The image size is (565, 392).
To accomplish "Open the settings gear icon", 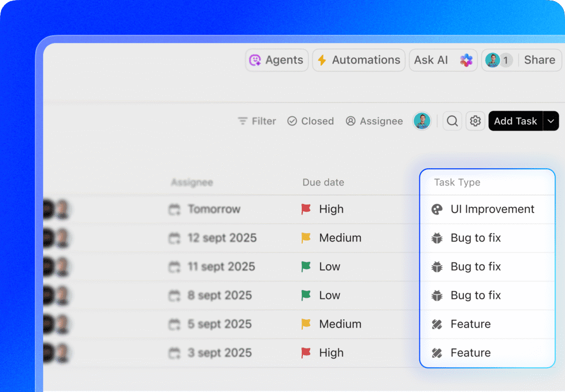I will point(475,121).
